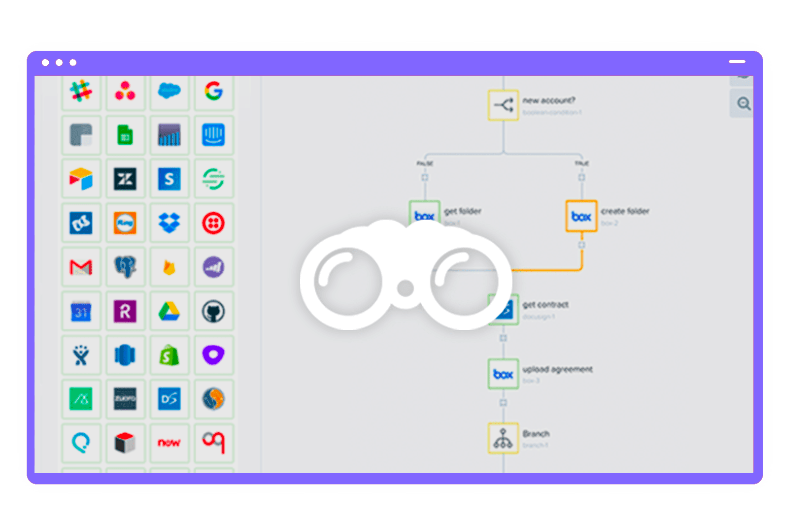Pick the Firebase connector

(x=169, y=267)
